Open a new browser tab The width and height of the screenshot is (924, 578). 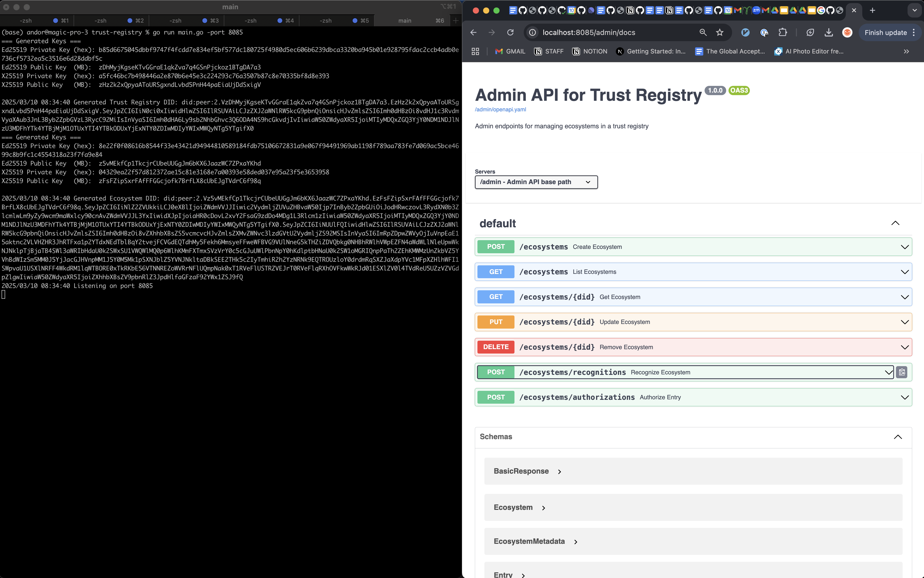[x=872, y=10]
